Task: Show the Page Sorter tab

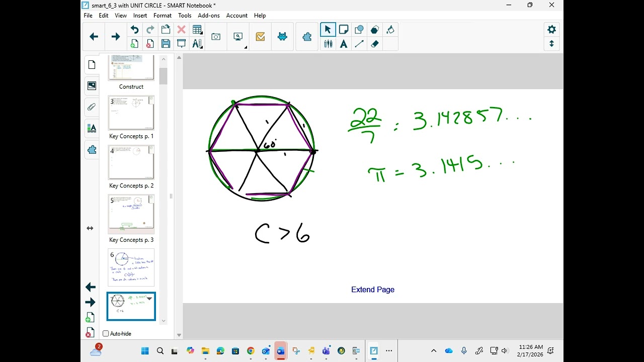Action: [92, 65]
